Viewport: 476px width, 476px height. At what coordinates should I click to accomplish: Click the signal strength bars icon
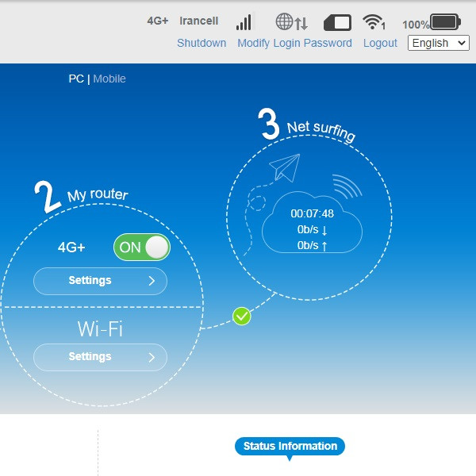[x=244, y=22]
